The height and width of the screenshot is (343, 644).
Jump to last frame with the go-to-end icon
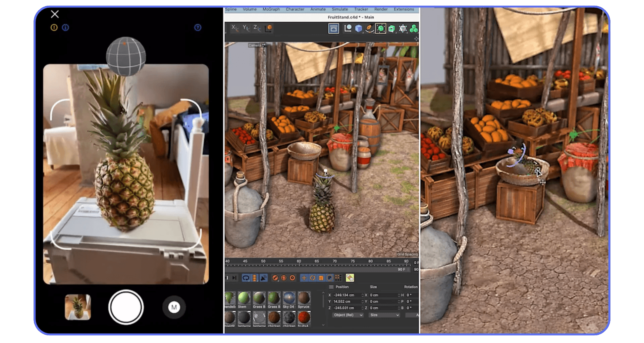click(234, 278)
